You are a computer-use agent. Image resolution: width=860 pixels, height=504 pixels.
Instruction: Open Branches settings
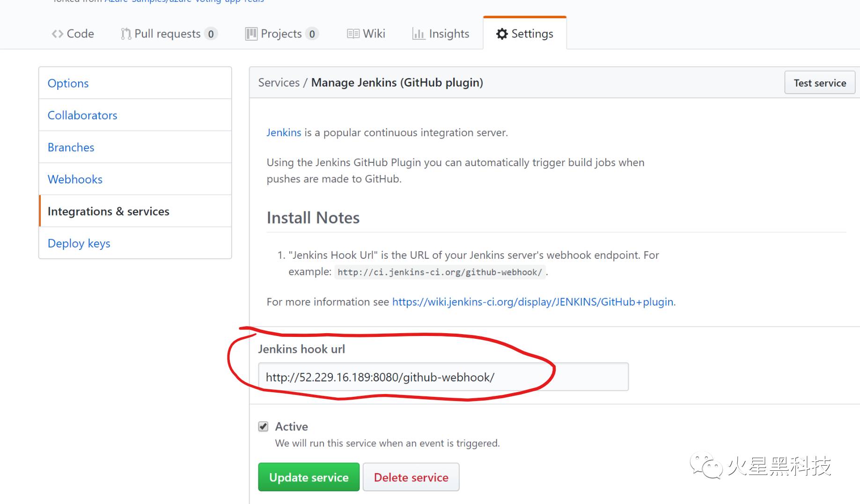[135, 147]
